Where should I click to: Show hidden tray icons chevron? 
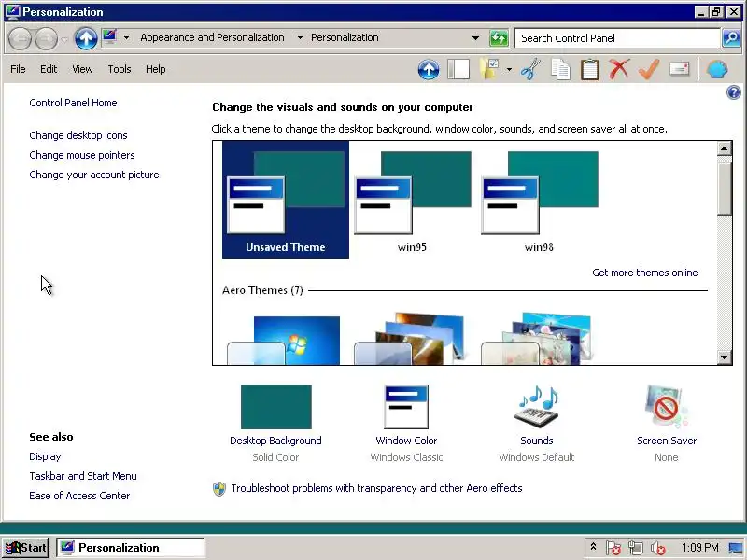pos(593,547)
